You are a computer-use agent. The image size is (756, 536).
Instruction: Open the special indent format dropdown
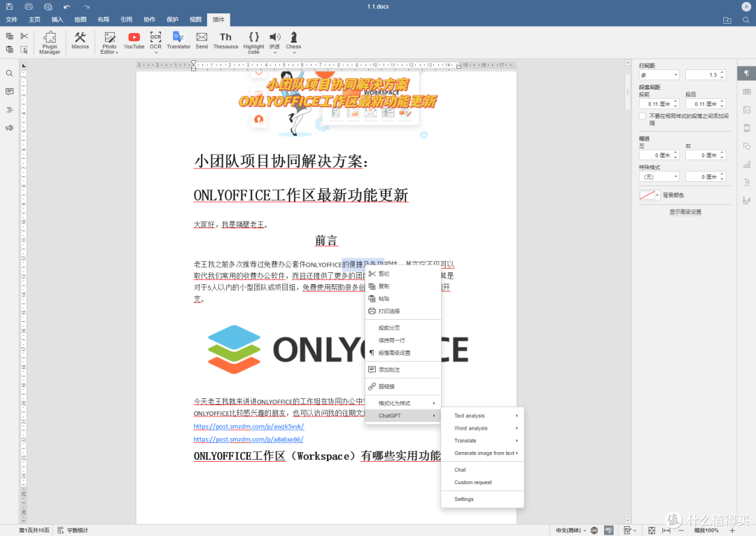[x=659, y=177]
